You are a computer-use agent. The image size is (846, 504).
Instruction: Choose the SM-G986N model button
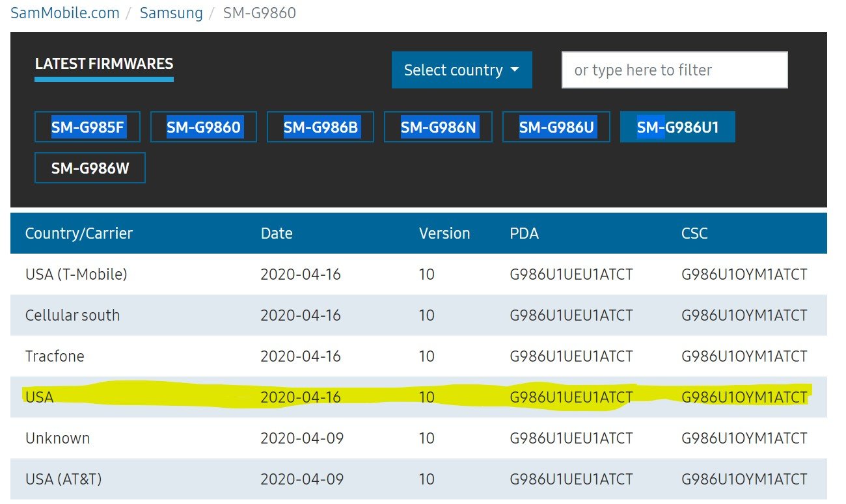pos(438,127)
